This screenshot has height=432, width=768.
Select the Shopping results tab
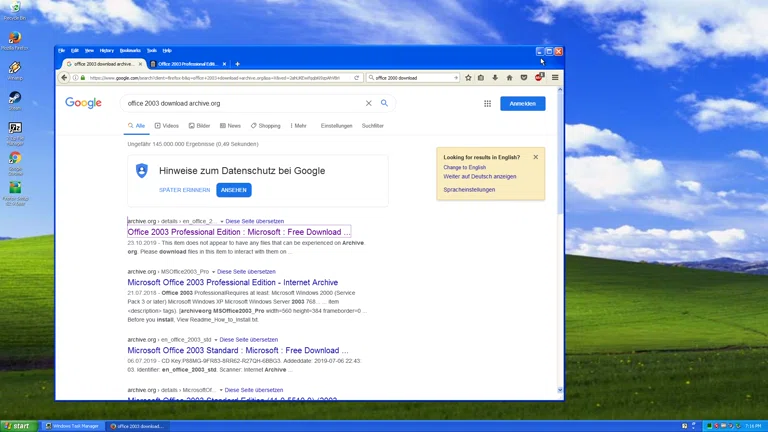pos(266,126)
